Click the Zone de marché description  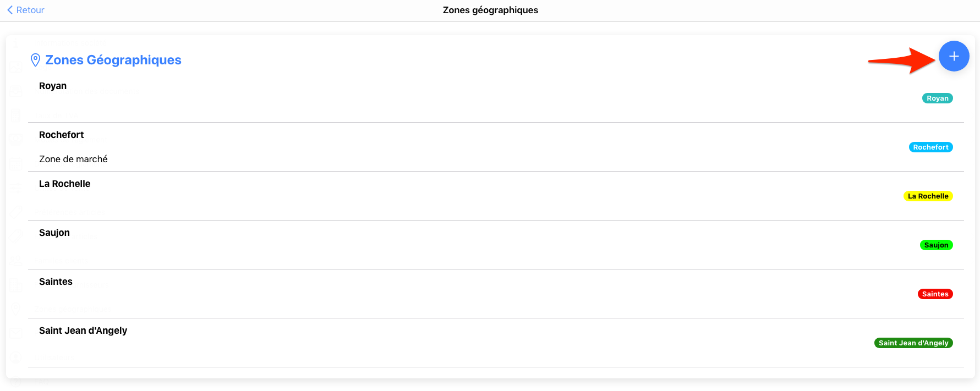pyautogui.click(x=73, y=159)
